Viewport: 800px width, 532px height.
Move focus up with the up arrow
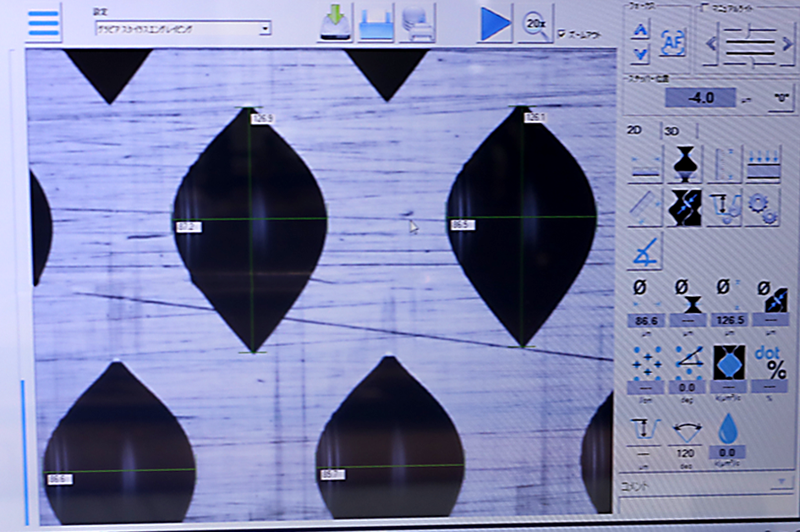[640, 30]
